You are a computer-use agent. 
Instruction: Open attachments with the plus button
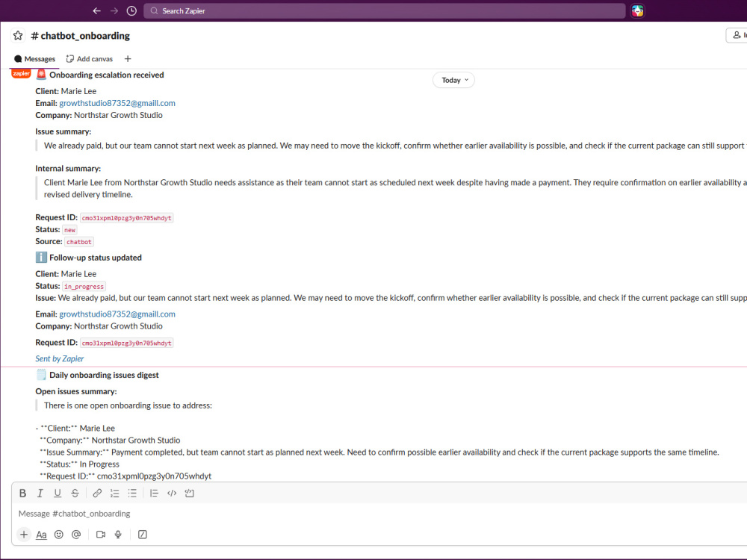click(24, 535)
